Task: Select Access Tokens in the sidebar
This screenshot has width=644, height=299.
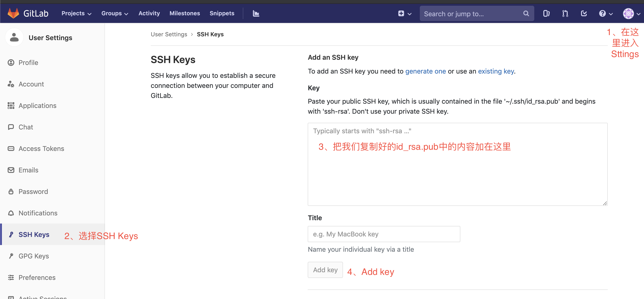Action: (52, 149)
